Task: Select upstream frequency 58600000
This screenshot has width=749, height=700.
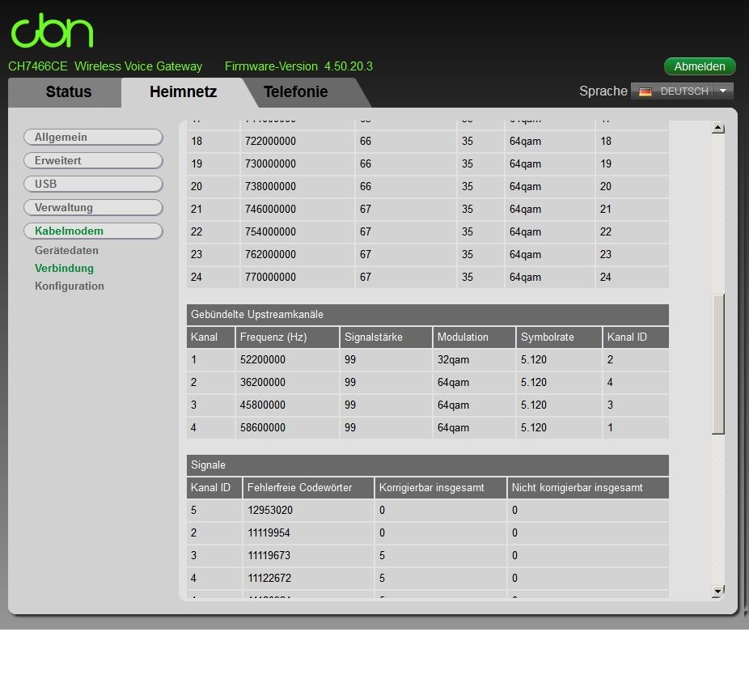Action: (287, 427)
